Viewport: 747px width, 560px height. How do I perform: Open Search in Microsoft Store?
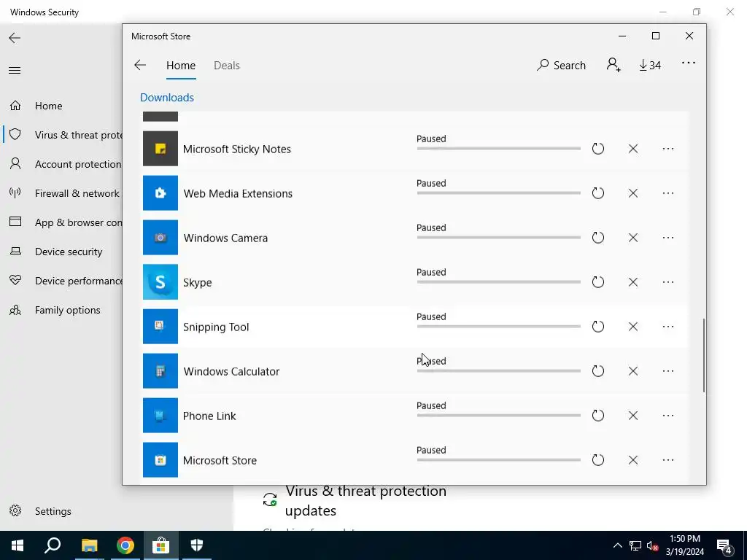[x=561, y=65]
